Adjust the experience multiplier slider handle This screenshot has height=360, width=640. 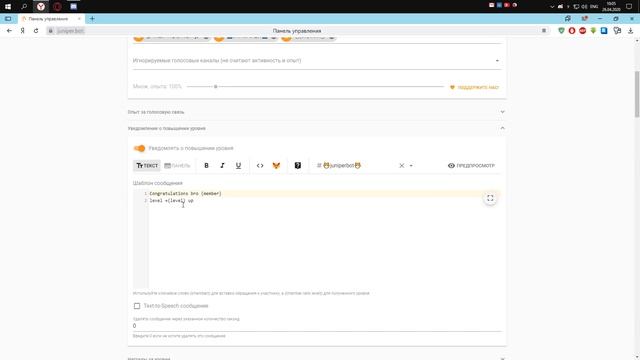[216, 87]
